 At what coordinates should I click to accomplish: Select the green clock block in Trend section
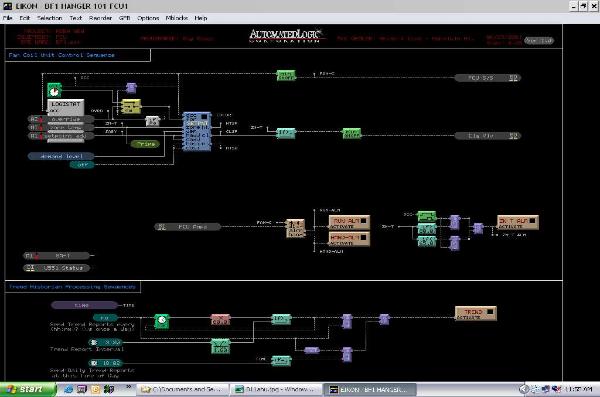pyautogui.click(x=161, y=321)
